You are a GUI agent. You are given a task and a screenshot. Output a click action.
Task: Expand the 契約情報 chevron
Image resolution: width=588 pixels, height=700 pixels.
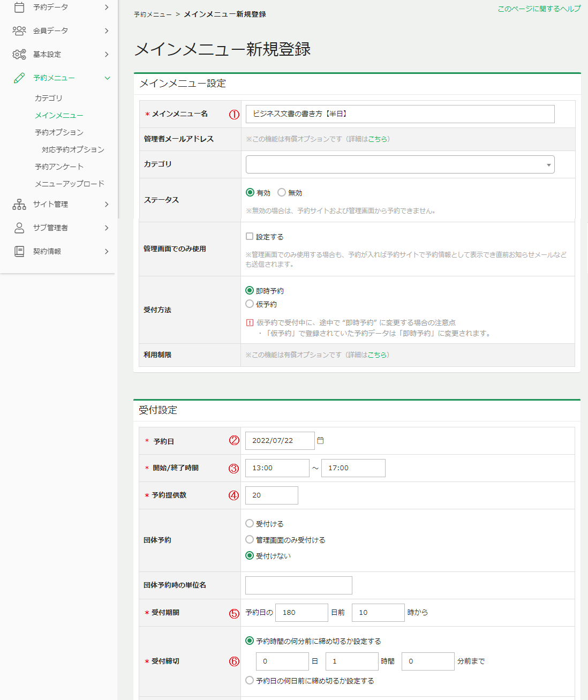point(107,251)
